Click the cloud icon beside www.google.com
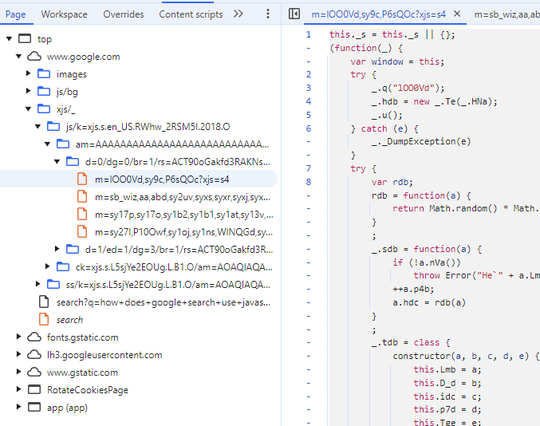The image size is (540, 426). coord(34,56)
